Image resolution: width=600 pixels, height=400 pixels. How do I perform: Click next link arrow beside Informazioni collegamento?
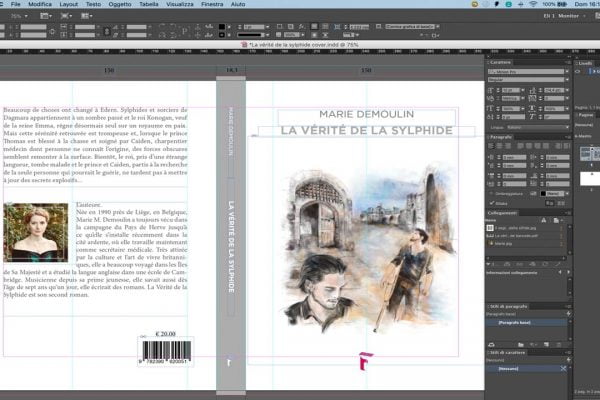coord(568,273)
